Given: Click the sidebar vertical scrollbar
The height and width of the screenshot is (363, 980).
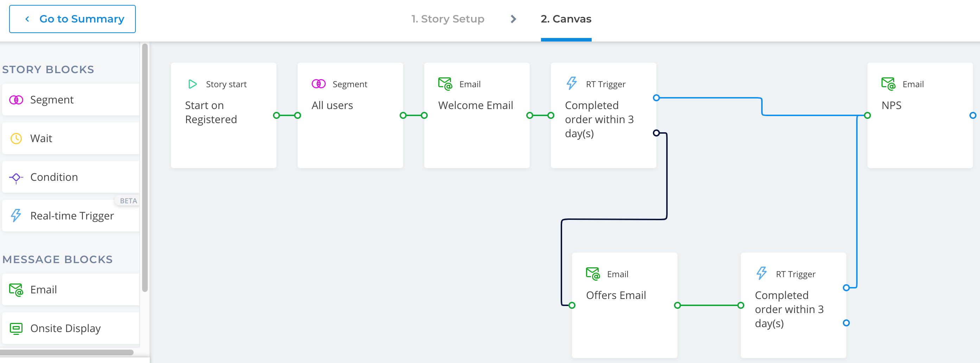Looking at the screenshot, I should coord(145,167).
